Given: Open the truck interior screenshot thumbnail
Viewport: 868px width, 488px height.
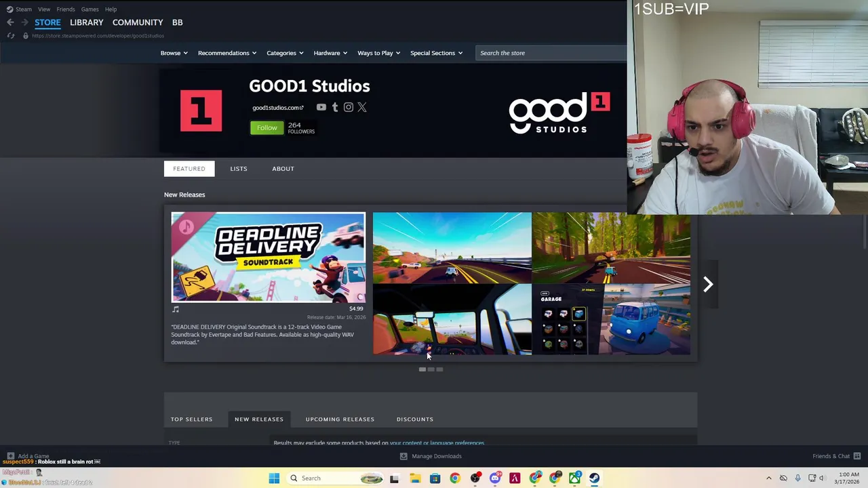Looking at the screenshot, I should (x=452, y=320).
